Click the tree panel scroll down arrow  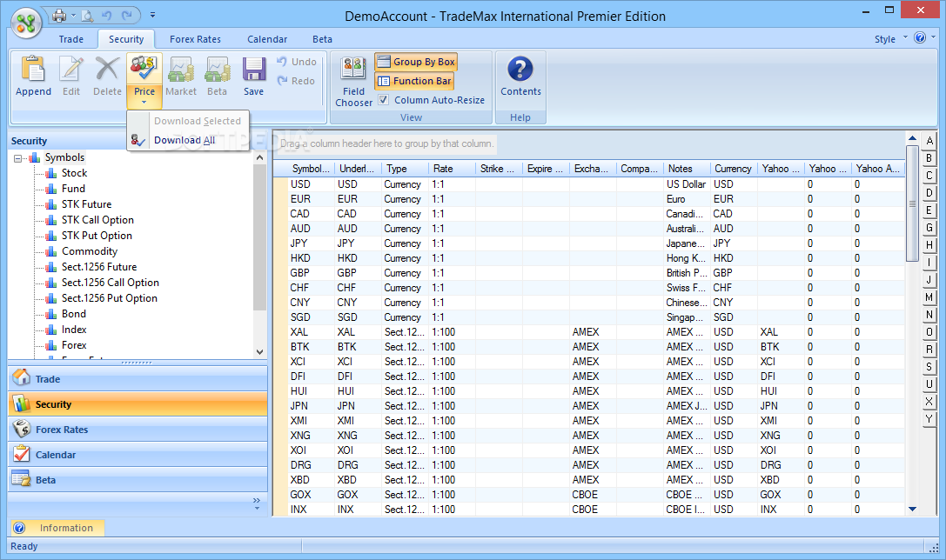(x=260, y=352)
